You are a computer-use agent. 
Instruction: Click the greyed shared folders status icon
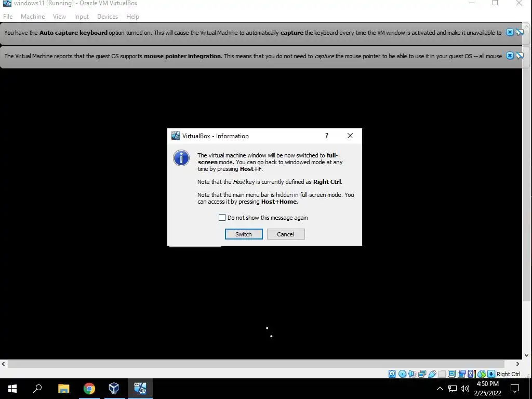tap(442, 374)
